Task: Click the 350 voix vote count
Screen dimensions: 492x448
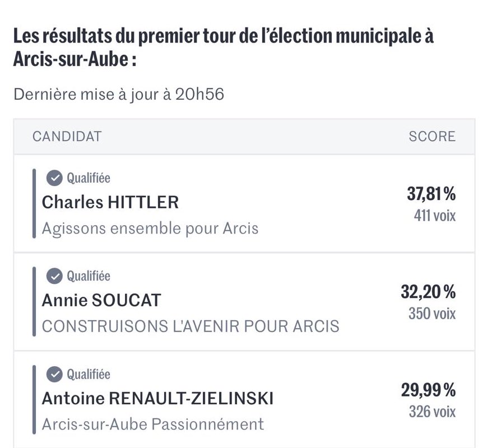Action: (x=431, y=314)
